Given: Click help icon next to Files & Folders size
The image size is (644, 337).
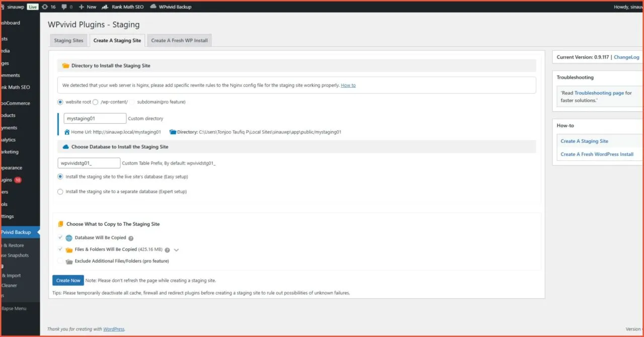Looking at the screenshot, I should coord(167,250).
